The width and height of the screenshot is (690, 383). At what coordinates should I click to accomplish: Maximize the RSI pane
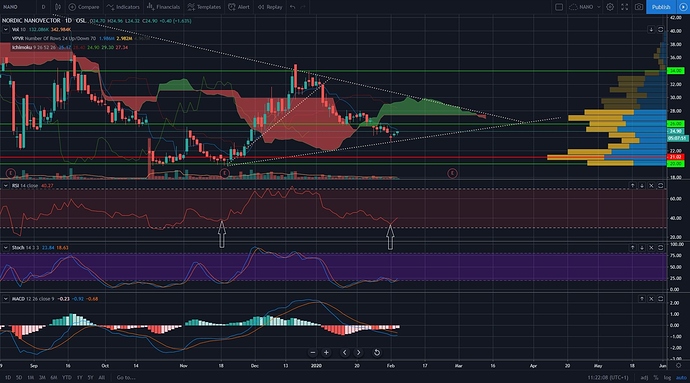tap(661, 186)
